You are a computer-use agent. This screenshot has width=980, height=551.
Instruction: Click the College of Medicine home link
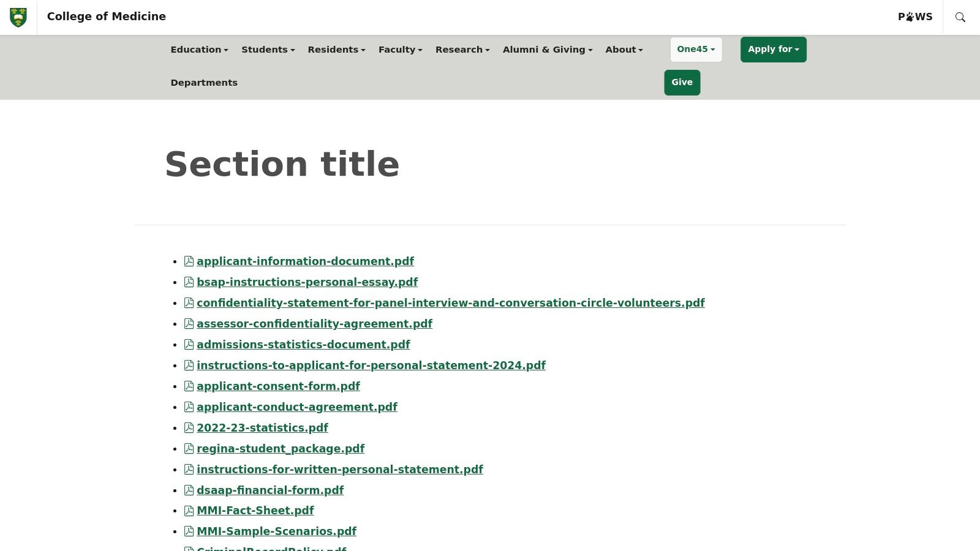point(107,17)
